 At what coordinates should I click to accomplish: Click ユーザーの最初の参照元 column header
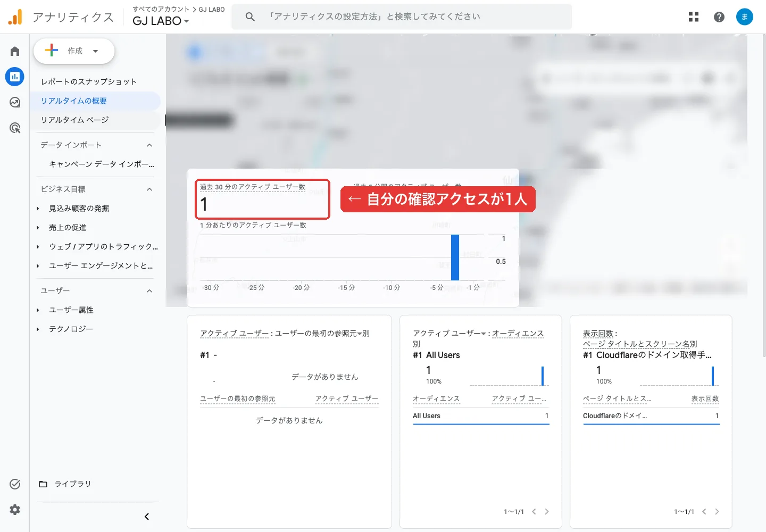pos(238,399)
